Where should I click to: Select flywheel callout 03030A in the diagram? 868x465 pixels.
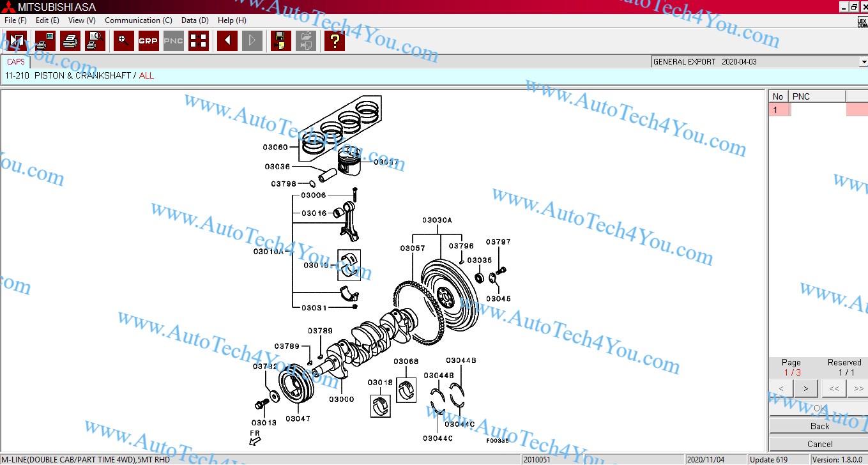(437, 220)
